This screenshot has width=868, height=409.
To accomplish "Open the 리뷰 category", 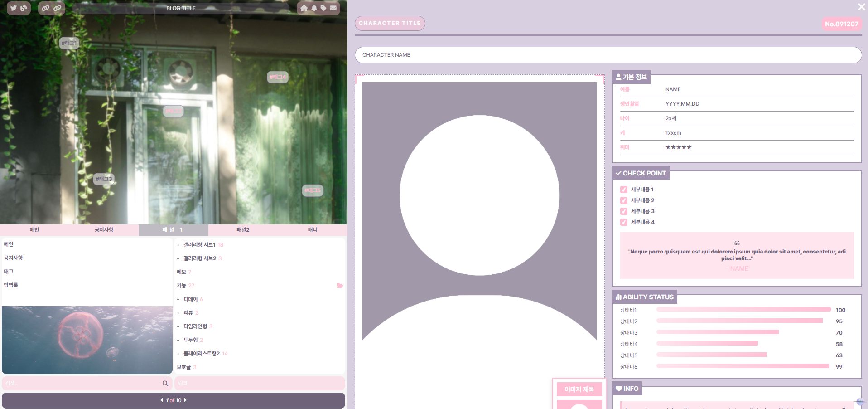I will (x=188, y=313).
